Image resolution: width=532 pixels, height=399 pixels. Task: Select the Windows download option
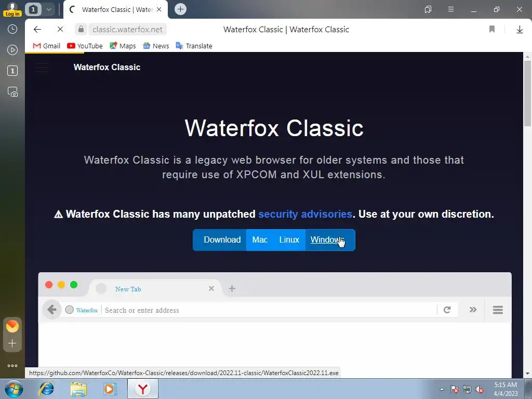pos(327,240)
